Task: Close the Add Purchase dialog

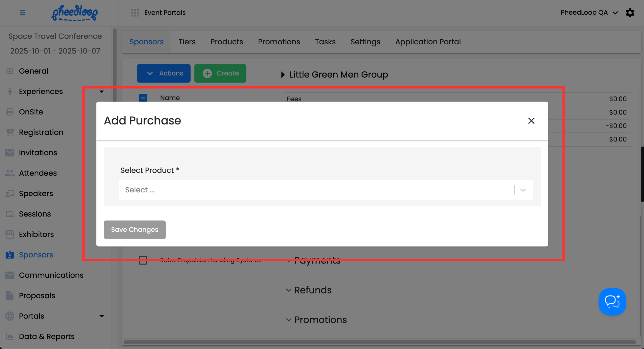Action: [531, 121]
